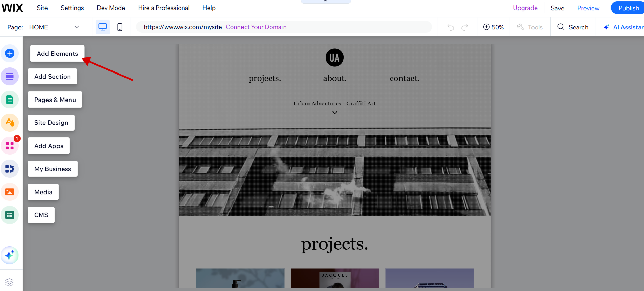Open the Dev Mode menu

[111, 8]
